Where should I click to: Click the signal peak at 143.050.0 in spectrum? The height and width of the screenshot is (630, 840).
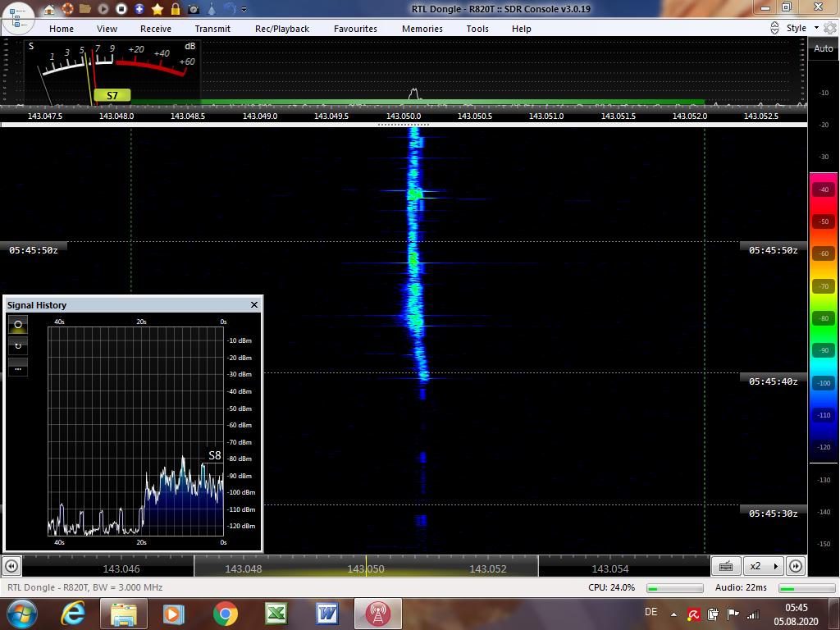pyautogui.click(x=413, y=94)
